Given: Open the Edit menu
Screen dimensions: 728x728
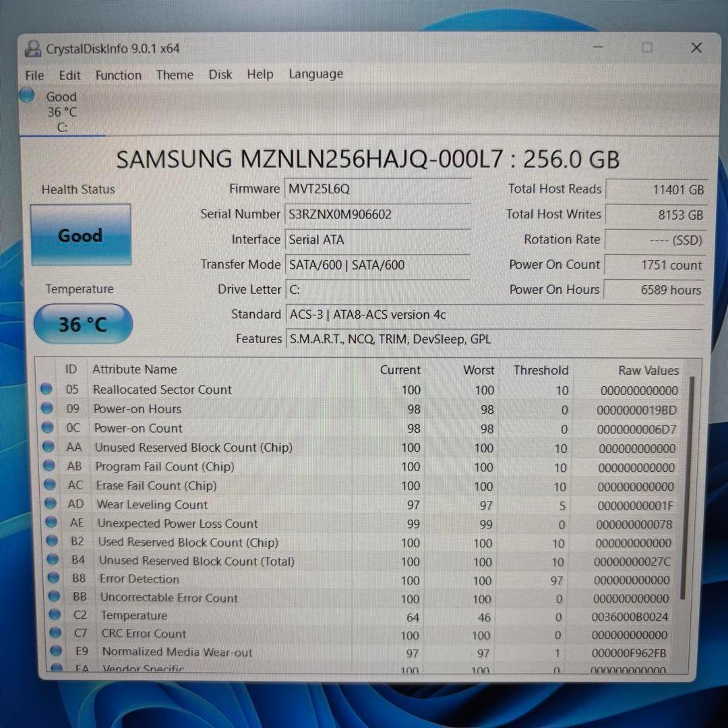Looking at the screenshot, I should [69, 75].
